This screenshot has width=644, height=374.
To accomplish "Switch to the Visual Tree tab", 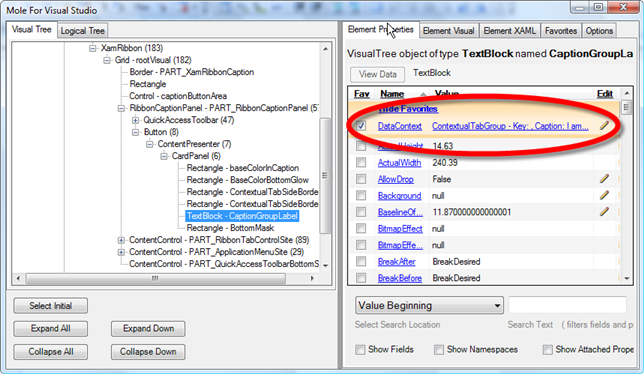I will pyautogui.click(x=32, y=30).
